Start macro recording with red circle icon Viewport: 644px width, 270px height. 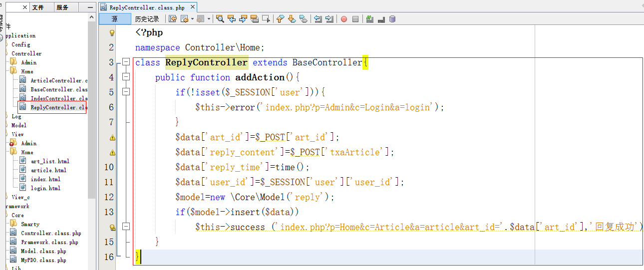344,19
